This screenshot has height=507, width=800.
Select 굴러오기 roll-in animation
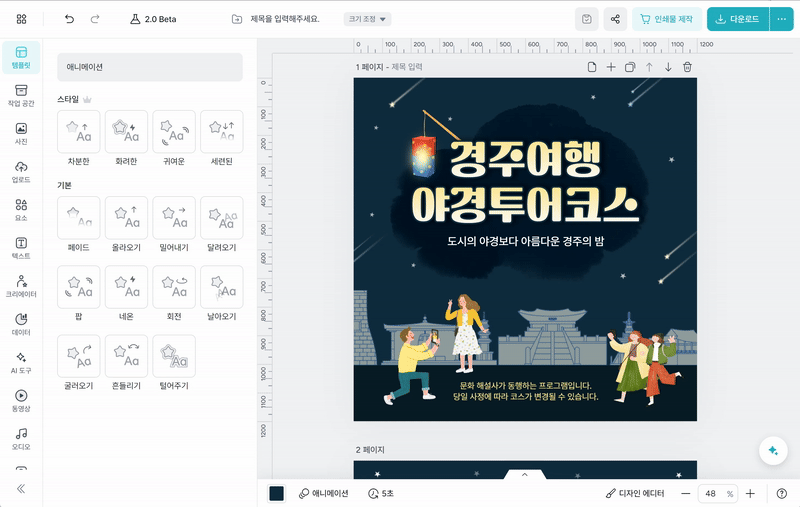pos(79,356)
